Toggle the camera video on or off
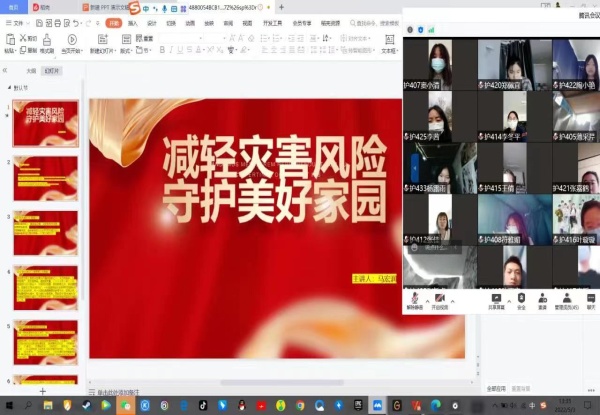This screenshot has width=600, height=415. point(441,298)
